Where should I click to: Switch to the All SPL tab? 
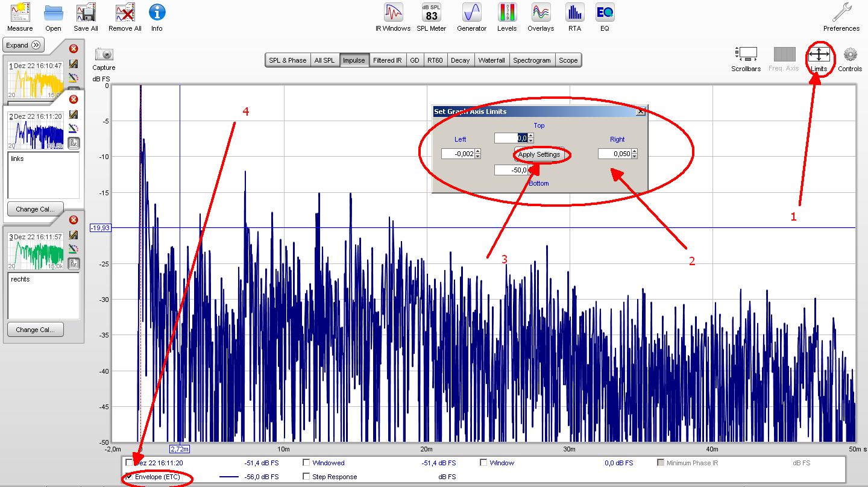324,60
